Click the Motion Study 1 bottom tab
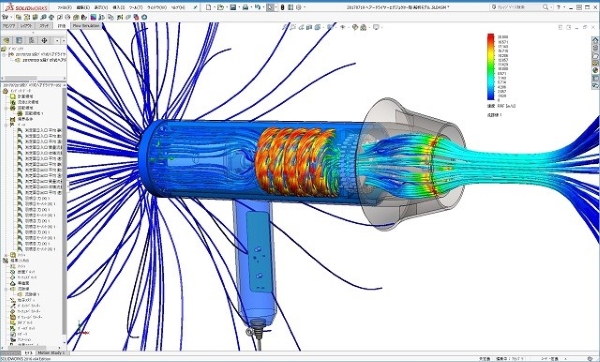The image size is (600, 362). click(51, 353)
